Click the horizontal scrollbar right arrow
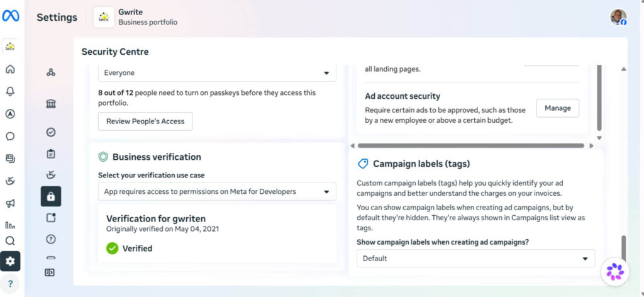The width and height of the screenshot is (644, 297). click(591, 145)
